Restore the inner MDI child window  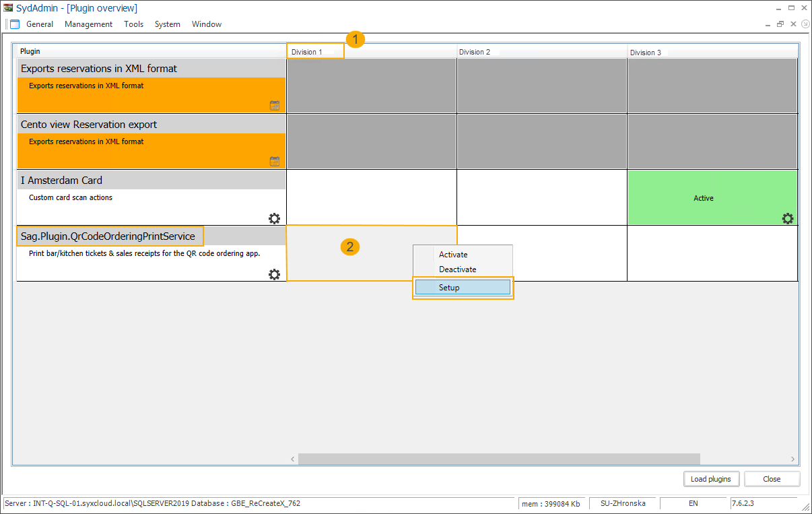(x=780, y=24)
